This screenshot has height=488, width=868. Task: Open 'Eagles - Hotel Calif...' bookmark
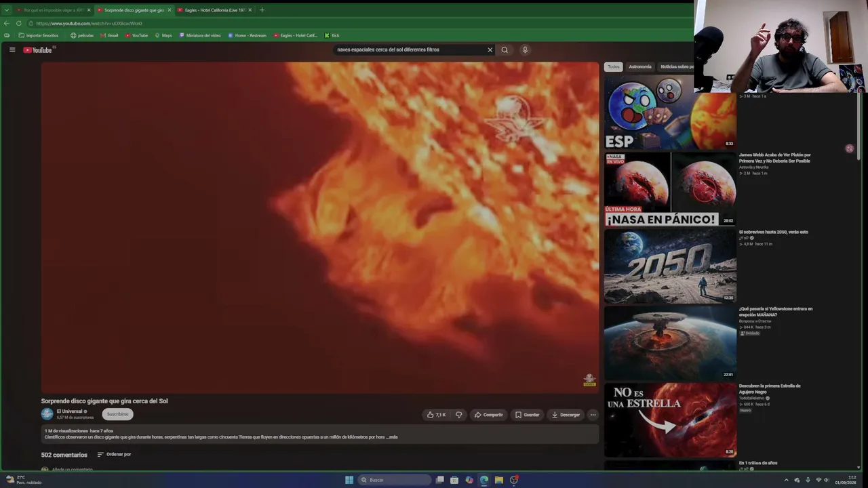[x=295, y=35]
